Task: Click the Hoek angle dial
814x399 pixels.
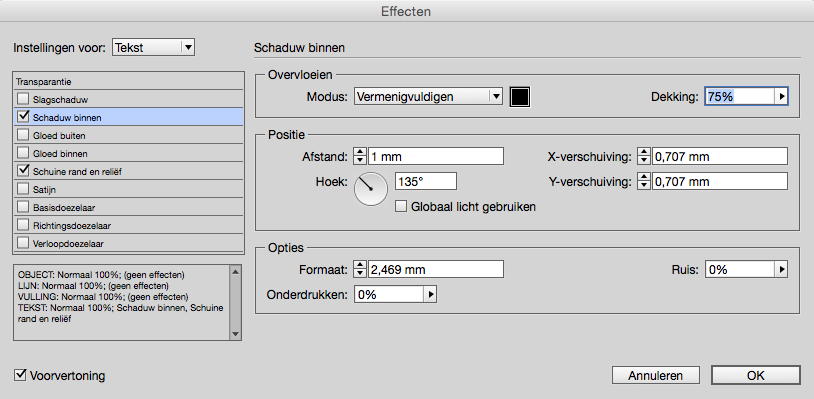Action: coord(371,189)
